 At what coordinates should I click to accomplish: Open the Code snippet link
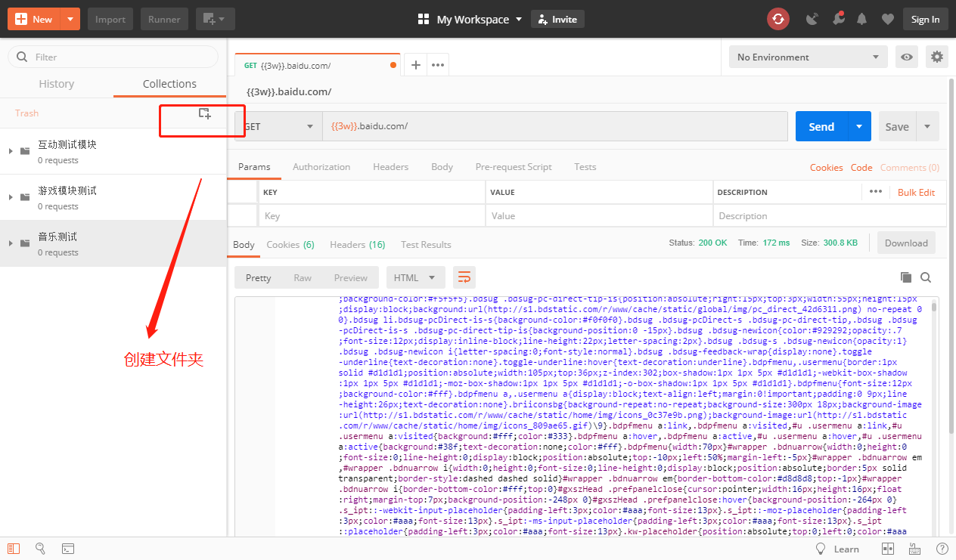pyautogui.click(x=861, y=167)
